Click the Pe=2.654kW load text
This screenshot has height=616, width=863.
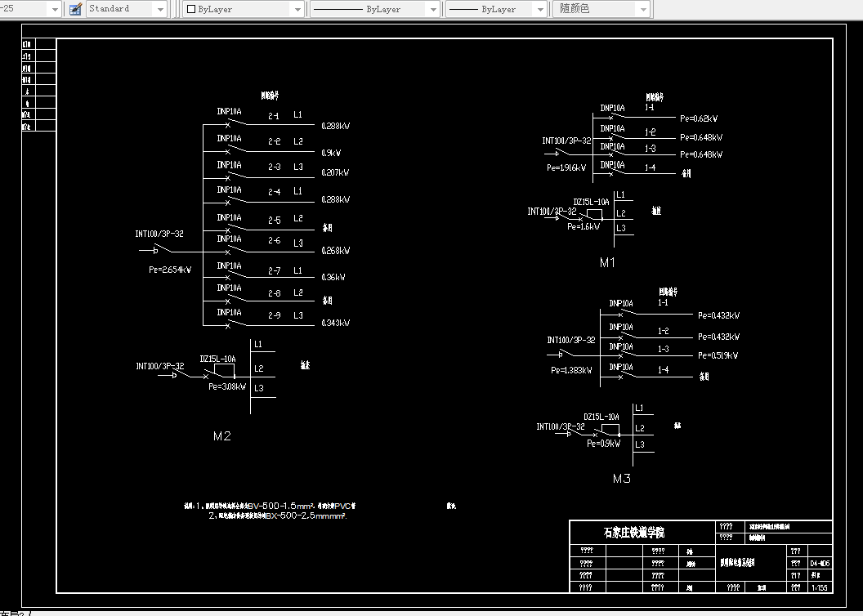170,270
